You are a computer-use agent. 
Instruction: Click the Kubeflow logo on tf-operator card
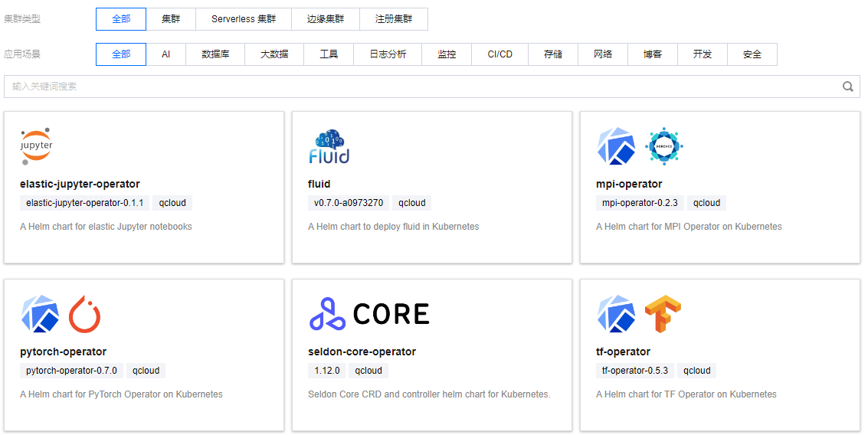click(x=616, y=314)
